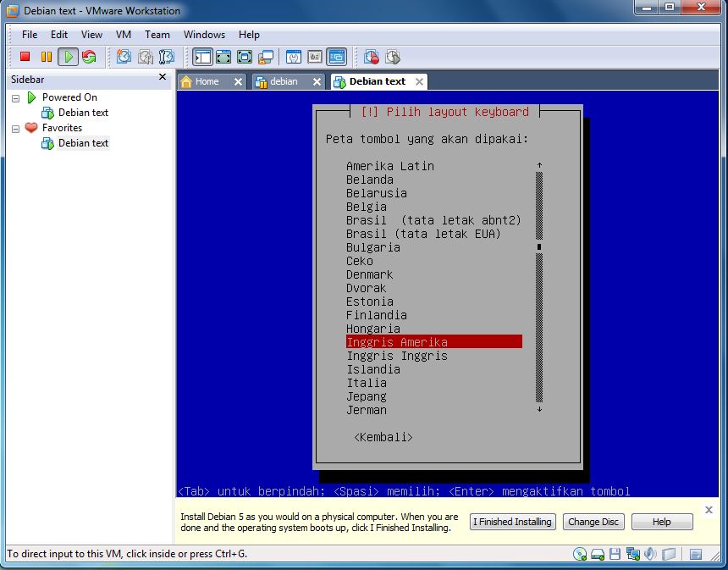Select highlighted Inggris Amerika layout

point(434,342)
